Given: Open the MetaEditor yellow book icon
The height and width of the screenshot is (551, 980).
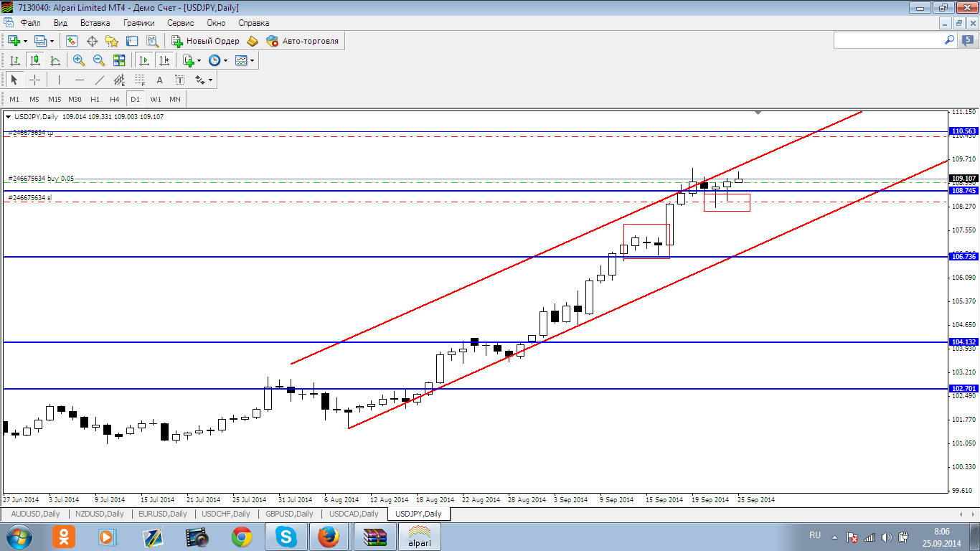Looking at the screenshot, I should [x=253, y=41].
